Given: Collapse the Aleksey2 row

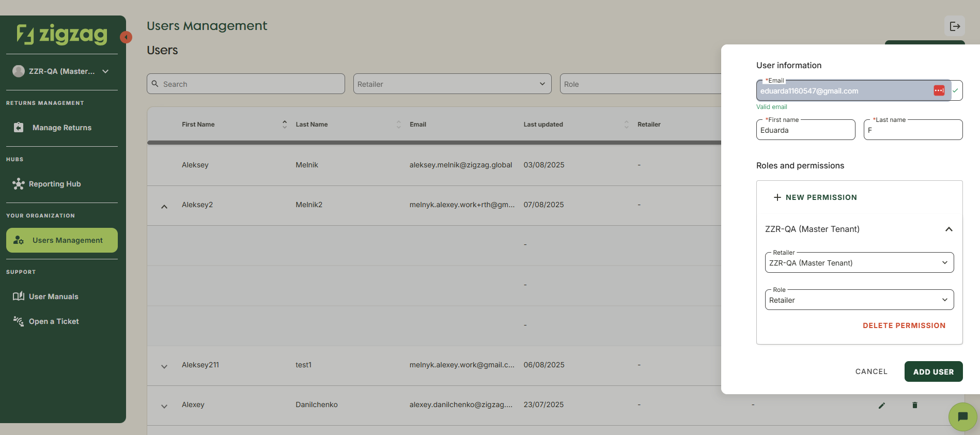Looking at the screenshot, I should click(164, 206).
